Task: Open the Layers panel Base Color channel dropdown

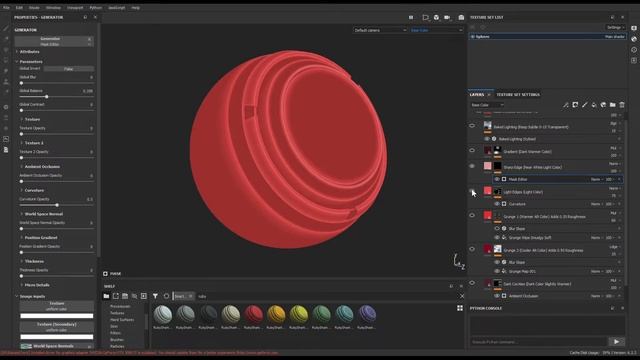Action: (487, 105)
